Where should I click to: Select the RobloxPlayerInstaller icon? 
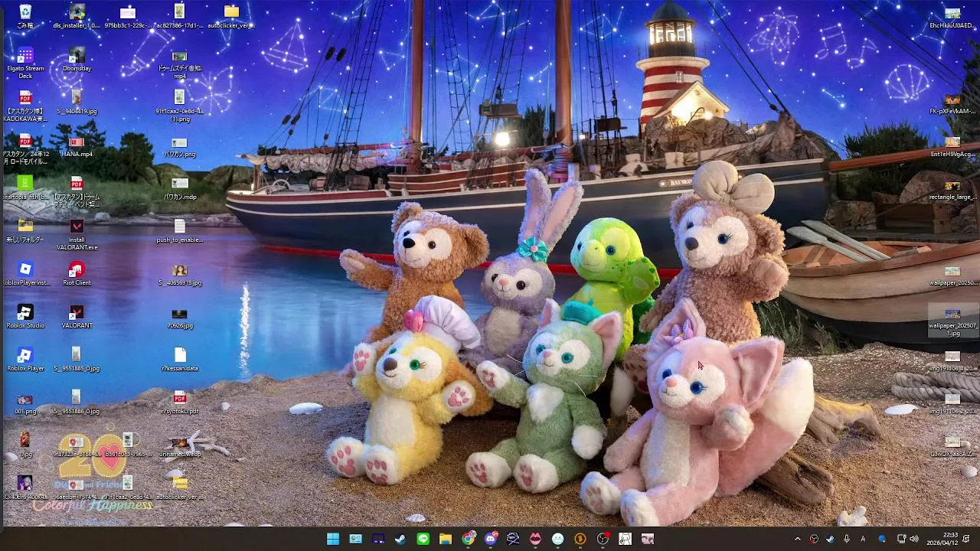click(x=25, y=274)
